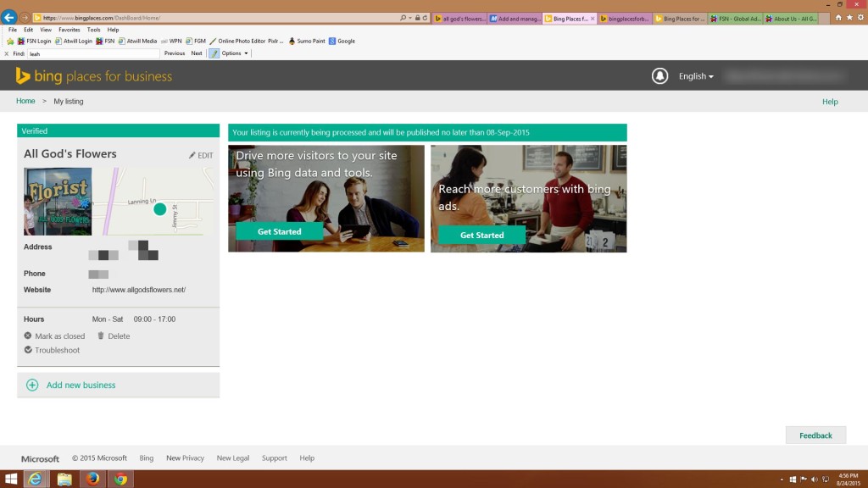The width and height of the screenshot is (868, 488).
Task: Click the Troubleshoot checkmark icon
Action: click(28, 350)
